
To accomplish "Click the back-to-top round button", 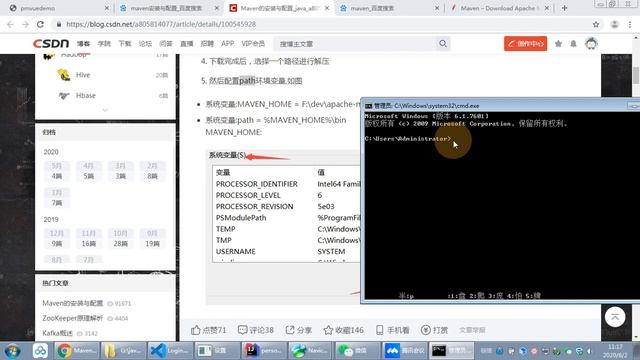I will tap(615, 317).
